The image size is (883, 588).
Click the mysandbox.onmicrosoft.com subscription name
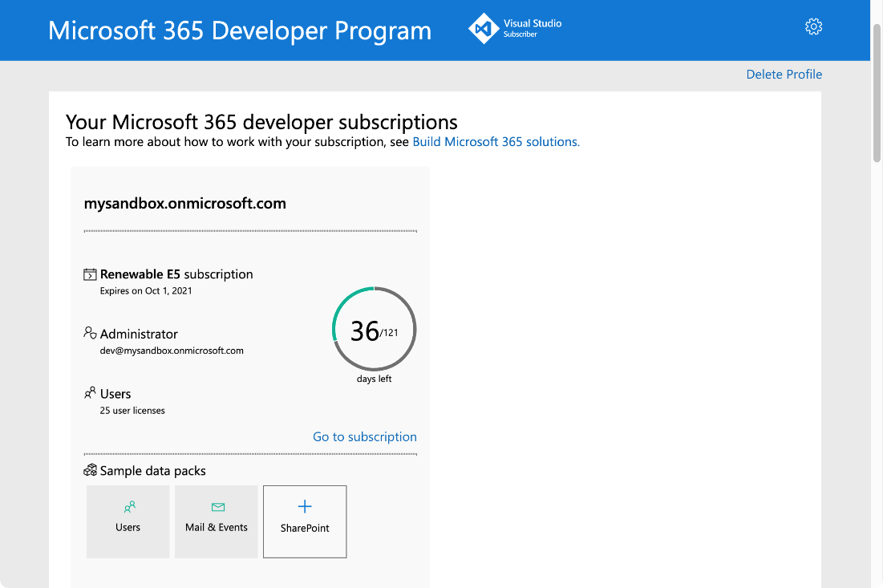point(185,203)
